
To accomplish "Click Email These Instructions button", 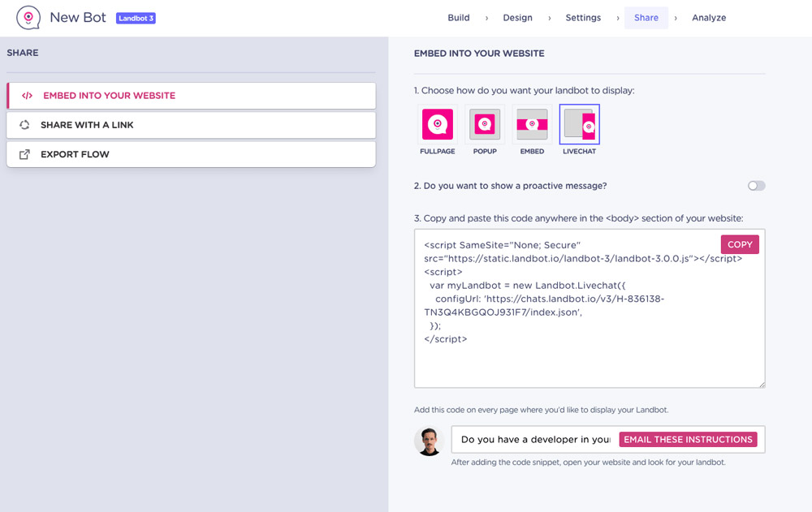I will pyautogui.click(x=688, y=440).
